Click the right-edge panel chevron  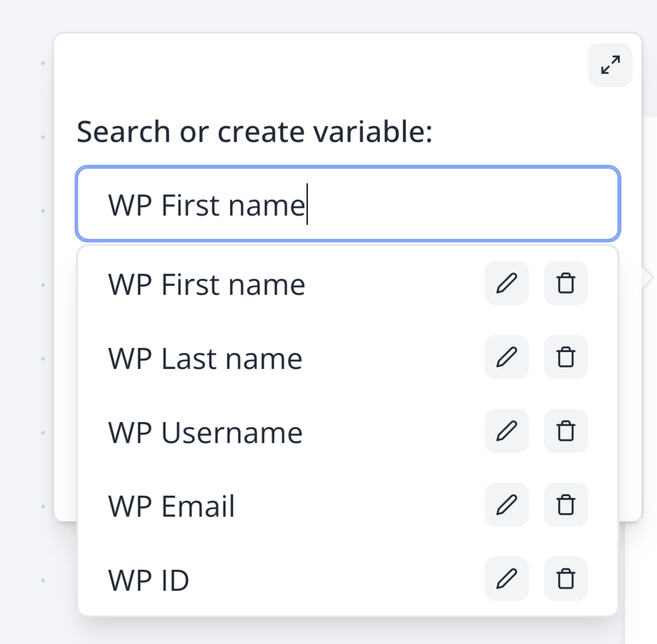[648, 276]
